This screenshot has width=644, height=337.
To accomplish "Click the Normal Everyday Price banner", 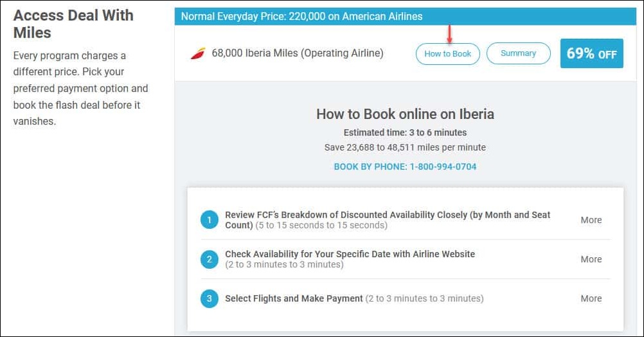I will [x=301, y=17].
